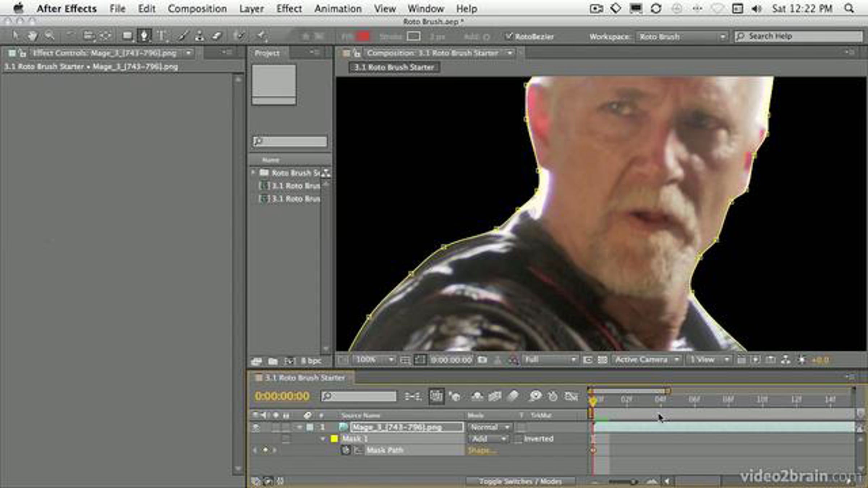The image size is (868, 488).
Task: Open the Effect menu
Action: click(x=289, y=8)
